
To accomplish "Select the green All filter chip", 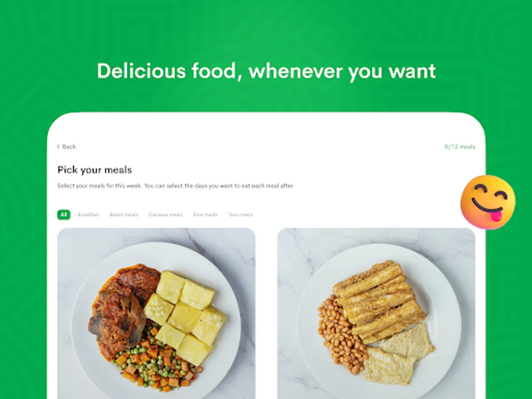I will [64, 215].
